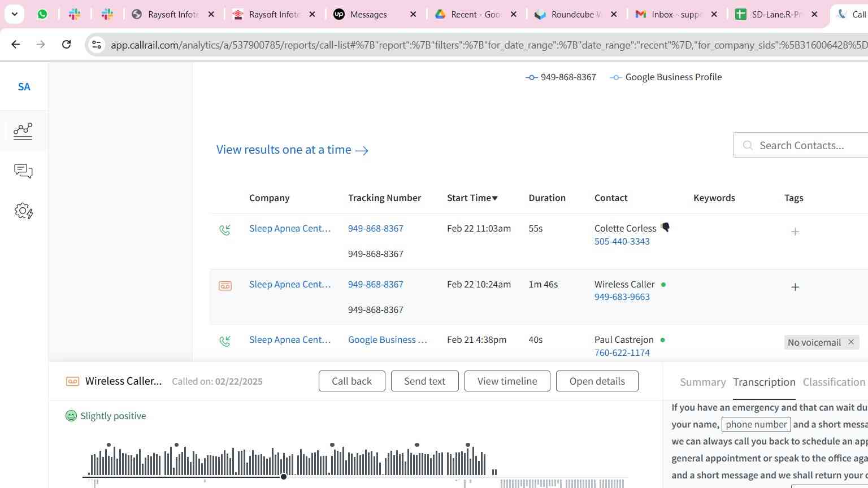Open the Lead Center conversations icon
The width and height of the screenshot is (868, 488).
23,171
